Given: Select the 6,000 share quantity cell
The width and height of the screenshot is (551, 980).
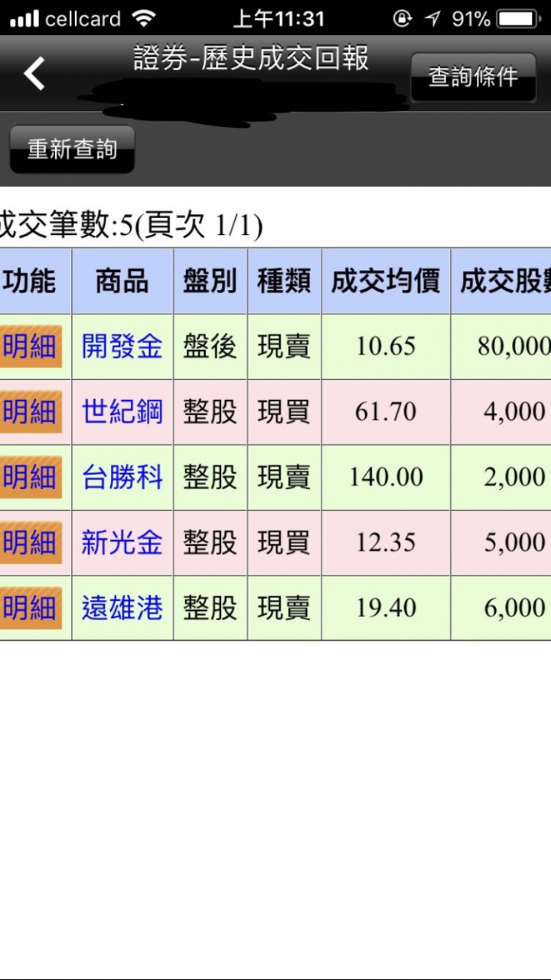Looking at the screenshot, I should click(501, 609).
